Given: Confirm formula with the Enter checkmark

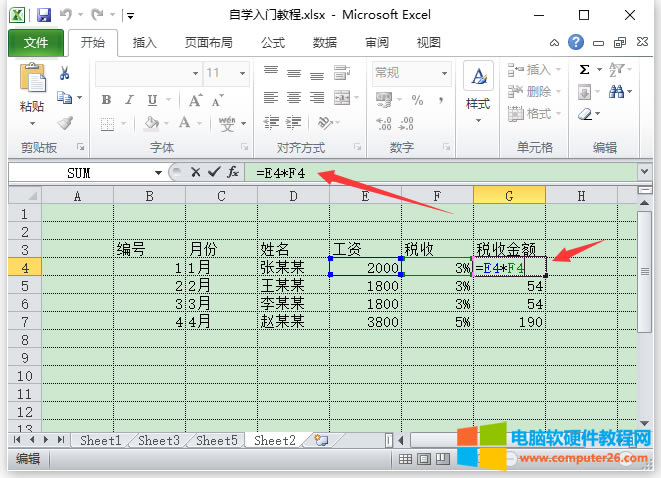Looking at the screenshot, I should click(213, 173).
